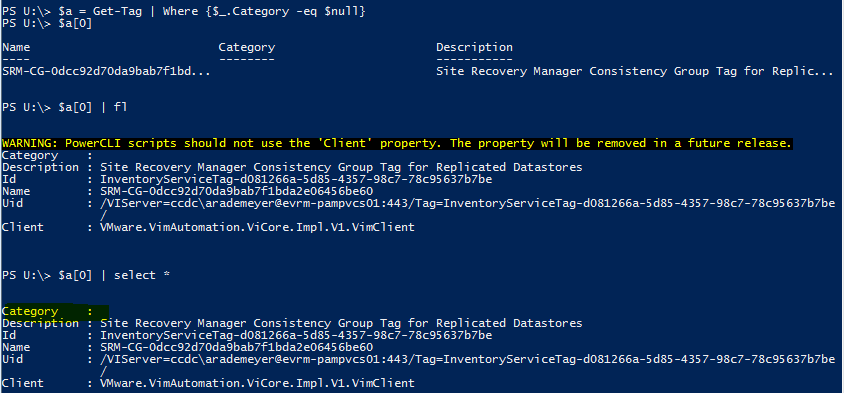844x393 pixels.
Task: Click the Description column header
Action: (474, 47)
